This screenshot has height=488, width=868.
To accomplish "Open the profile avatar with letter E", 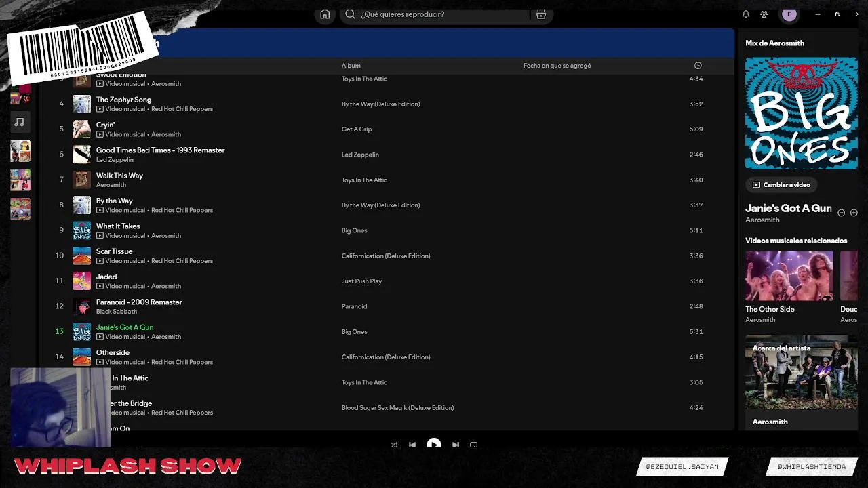I will 789,14.
